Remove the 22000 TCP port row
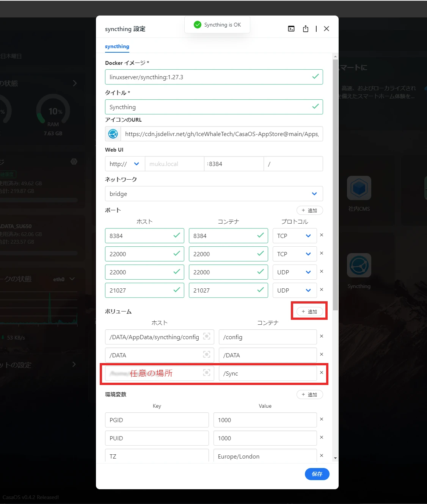The width and height of the screenshot is (427, 504). pos(322,253)
